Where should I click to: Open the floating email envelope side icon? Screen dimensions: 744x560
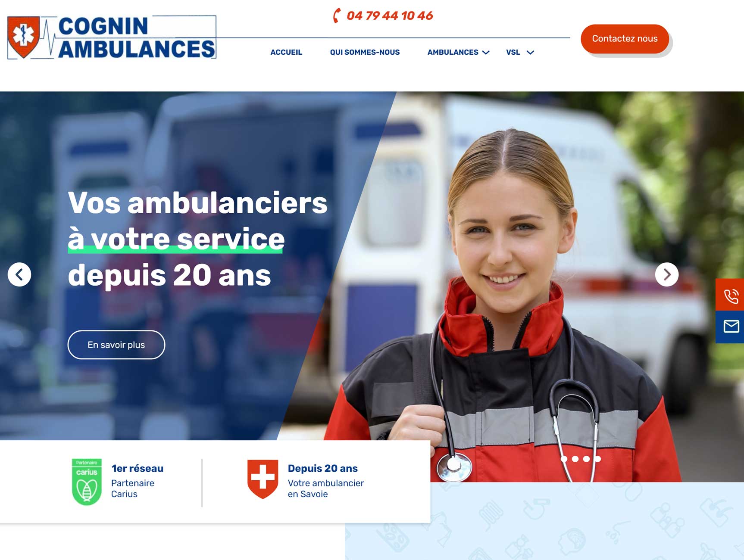coord(730,327)
